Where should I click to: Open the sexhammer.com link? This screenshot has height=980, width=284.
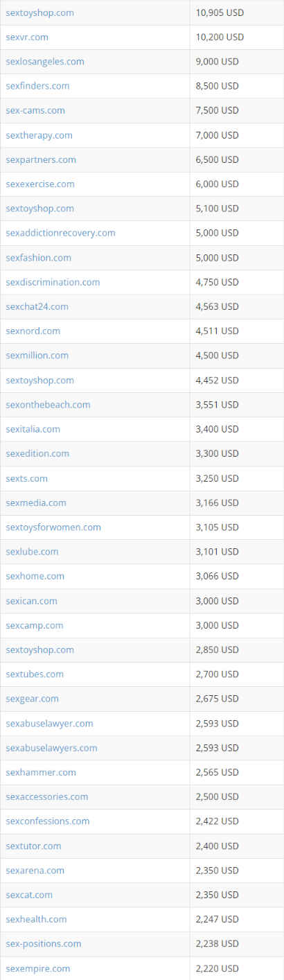pos(41,772)
